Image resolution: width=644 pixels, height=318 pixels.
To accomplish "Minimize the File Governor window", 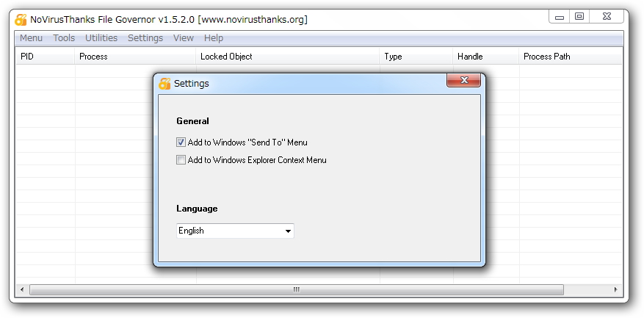I will [x=559, y=17].
